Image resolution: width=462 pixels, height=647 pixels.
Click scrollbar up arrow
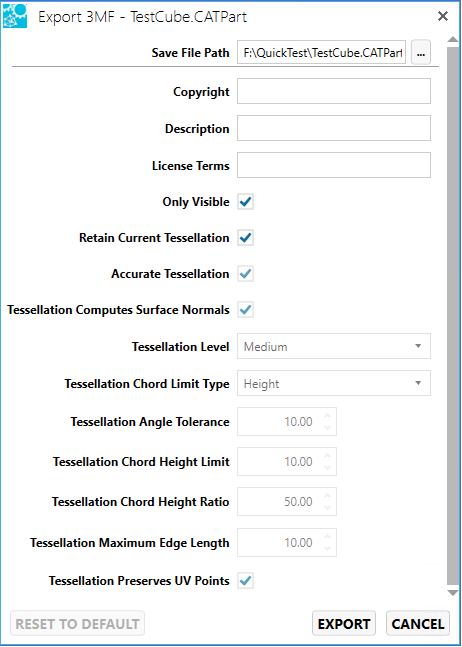[453, 40]
